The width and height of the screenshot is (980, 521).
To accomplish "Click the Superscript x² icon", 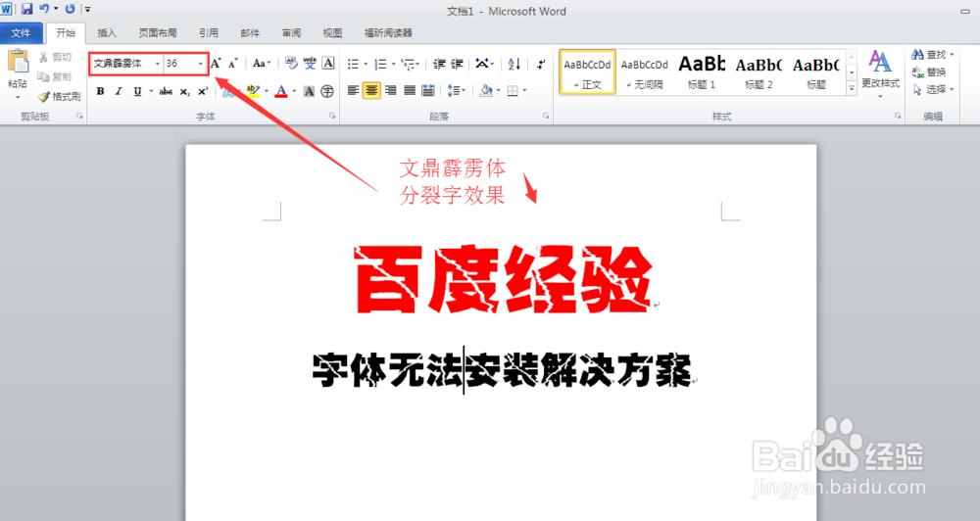I will click(x=203, y=91).
